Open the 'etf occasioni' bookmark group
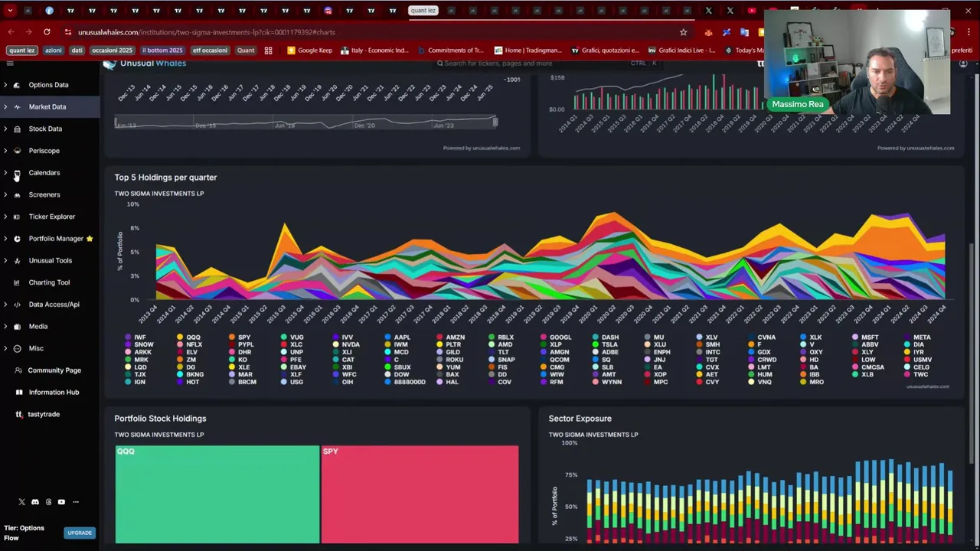980x551 pixels. pyautogui.click(x=210, y=51)
